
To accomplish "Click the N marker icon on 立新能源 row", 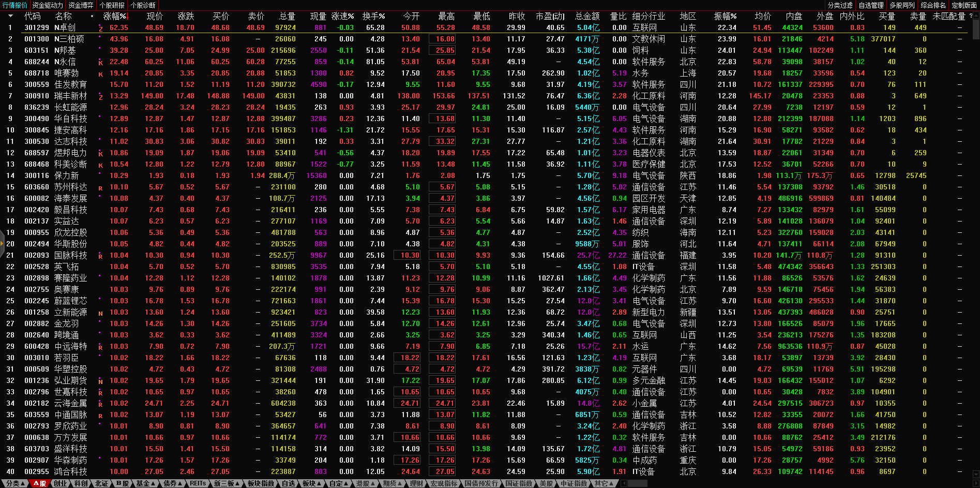I will click(100, 313).
